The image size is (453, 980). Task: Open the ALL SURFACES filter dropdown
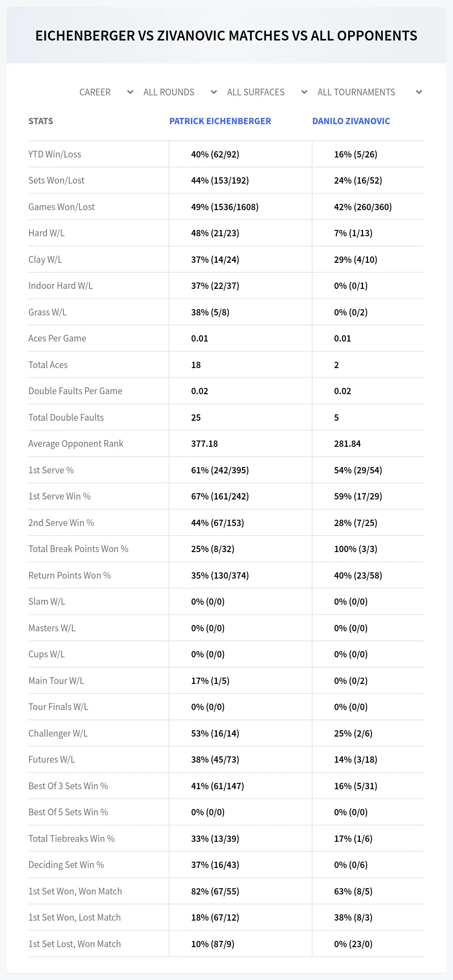[x=267, y=92]
